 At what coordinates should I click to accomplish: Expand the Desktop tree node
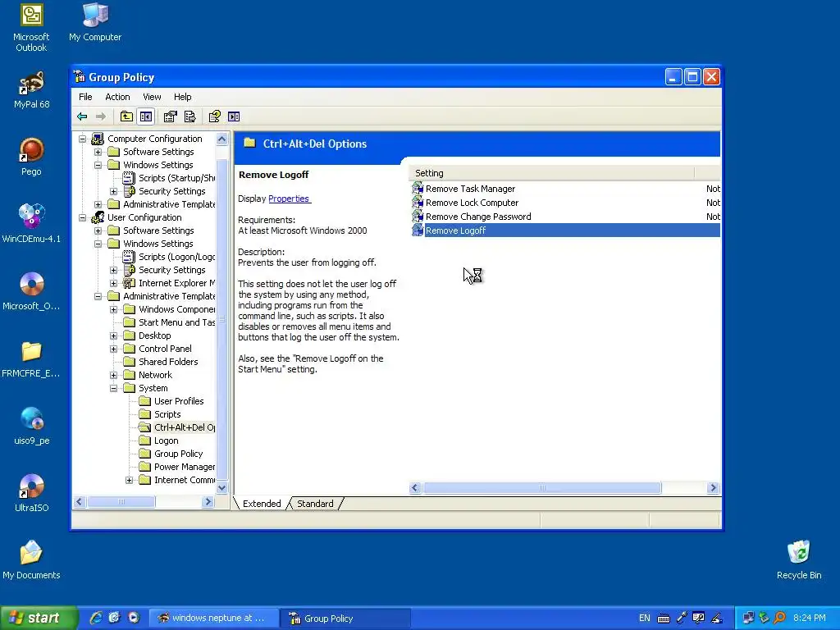tap(113, 336)
